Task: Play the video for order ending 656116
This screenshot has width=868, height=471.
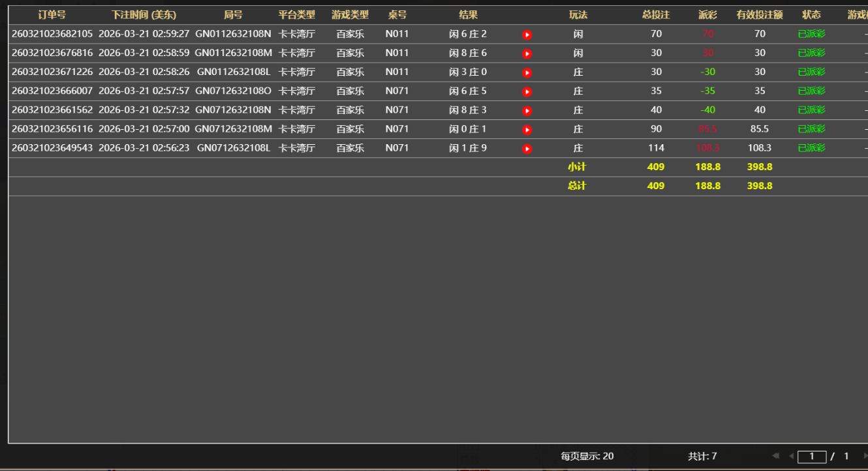Action: click(x=527, y=129)
